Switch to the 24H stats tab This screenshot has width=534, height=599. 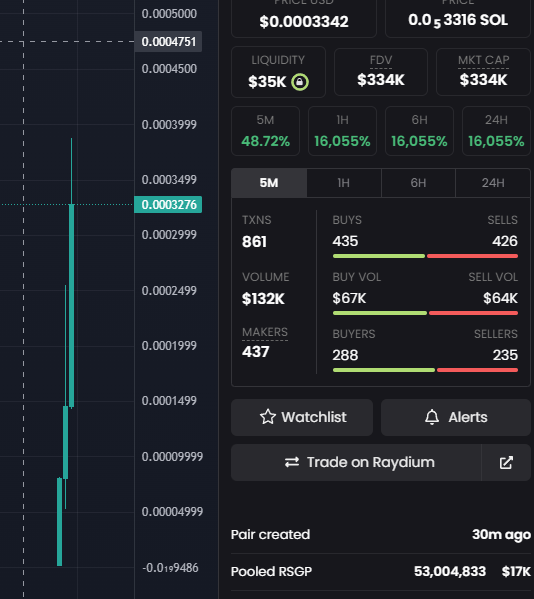pos(493,183)
